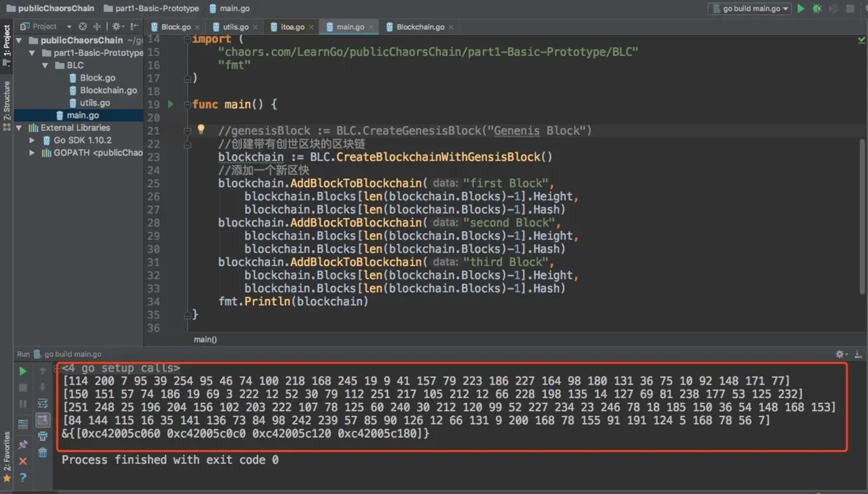Pin the Run tab with the pin icon
The image size is (868, 494).
click(23, 444)
